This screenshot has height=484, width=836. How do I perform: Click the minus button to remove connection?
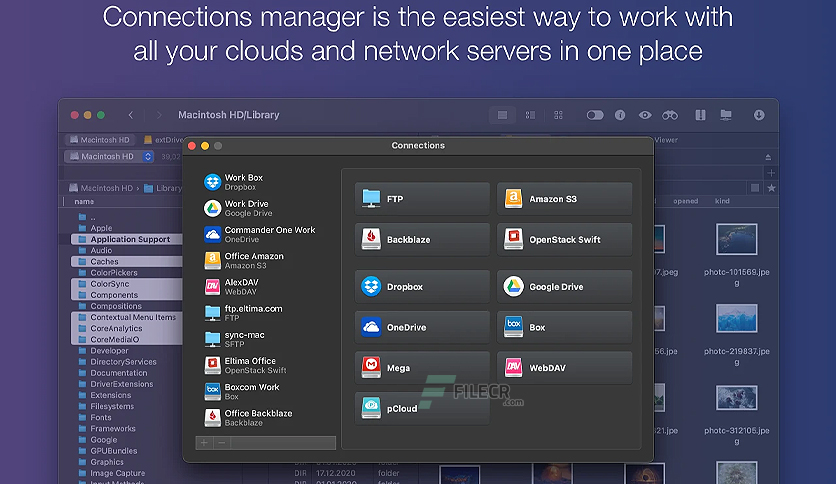point(222,442)
